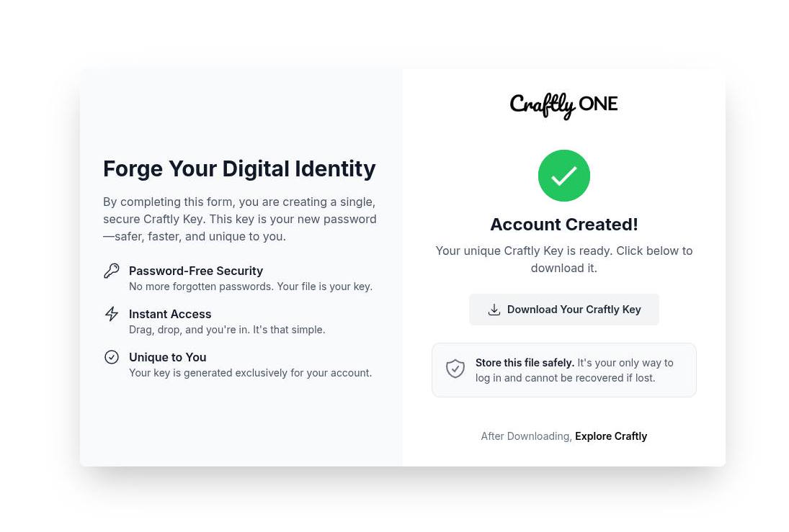The height and width of the screenshot is (532, 789).
Task: Click the check inside the shield safety icon
Action: coord(455,368)
